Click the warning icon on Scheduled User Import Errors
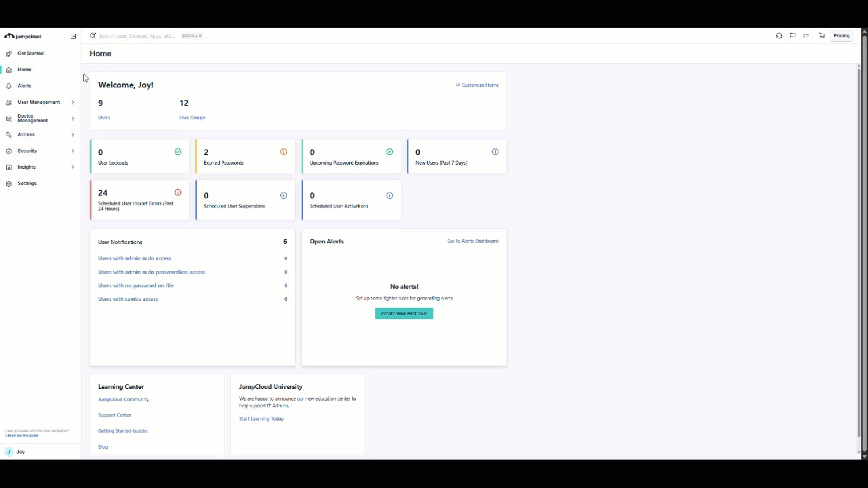This screenshot has height=488, width=868. pyautogui.click(x=178, y=192)
